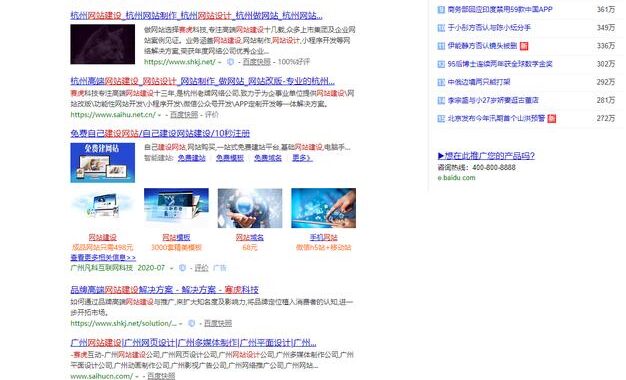This screenshot has width=626, height=380.
Task: Click the 网站模板 product image
Action: point(176,208)
